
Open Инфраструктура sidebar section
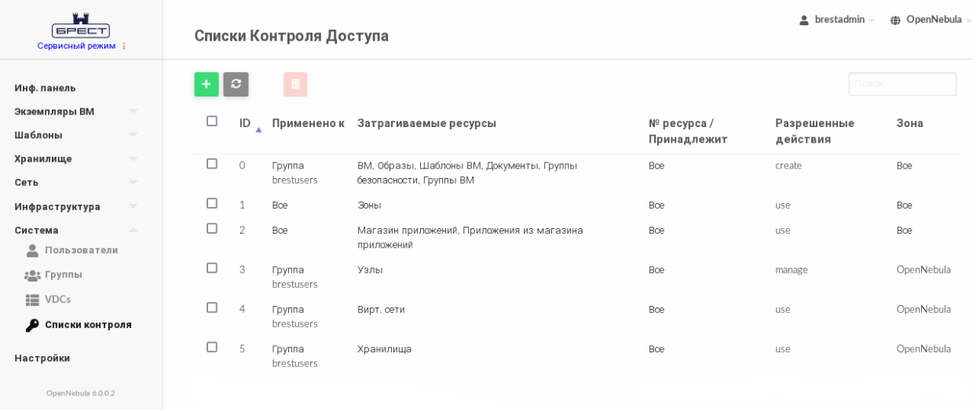tap(58, 208)
